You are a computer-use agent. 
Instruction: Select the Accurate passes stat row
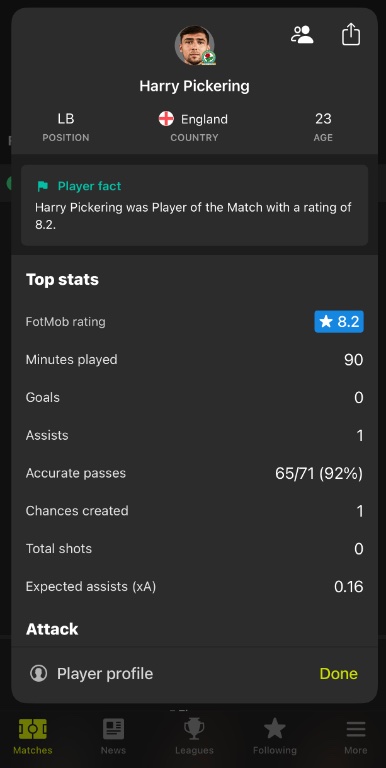(194, 473)
